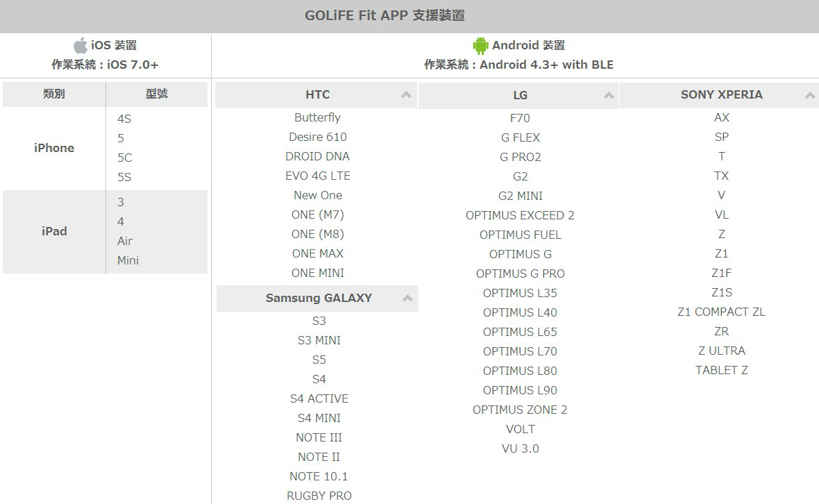
Task: Click HTC ONE (M8) entry
Action: (x=318, y=235)
